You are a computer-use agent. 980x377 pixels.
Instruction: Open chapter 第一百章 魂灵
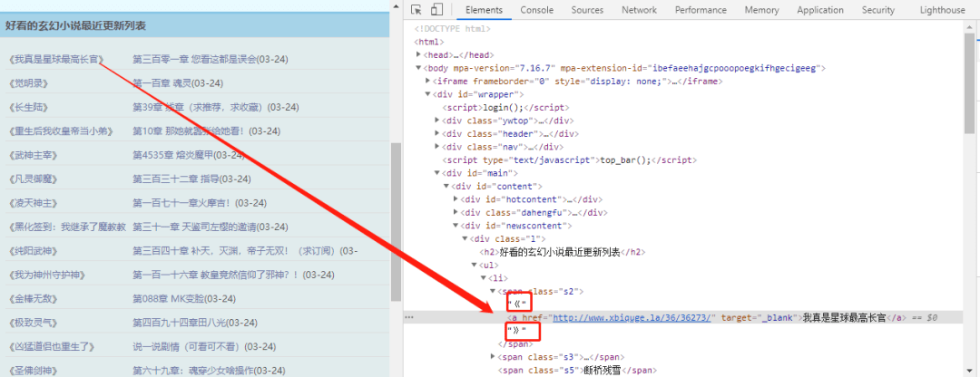pos(162,83)
